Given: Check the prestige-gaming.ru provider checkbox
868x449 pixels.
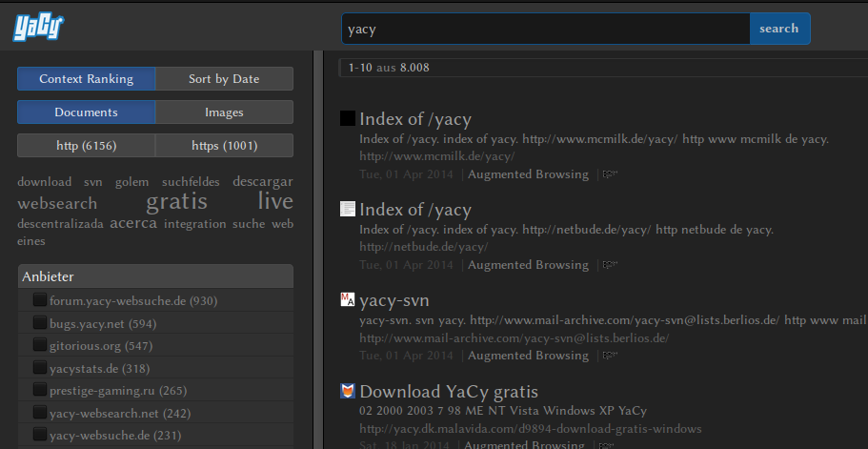Looking at the screenshot, I should (x=39, y=390).
